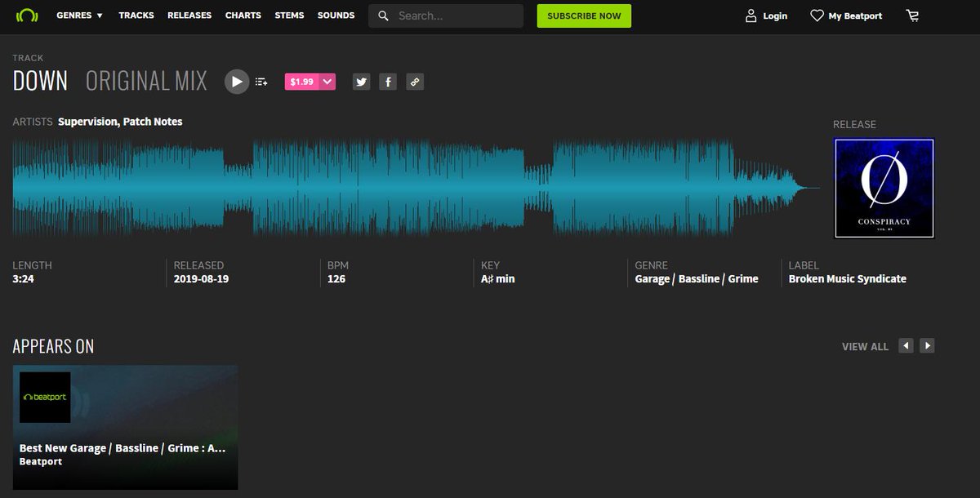Open the Best New Garage chart title

click(x=122, y=448)
